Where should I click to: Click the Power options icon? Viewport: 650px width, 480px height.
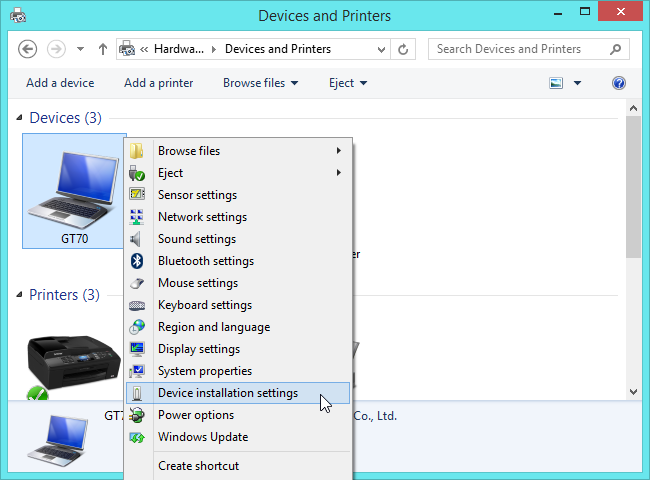coord(138,415)
